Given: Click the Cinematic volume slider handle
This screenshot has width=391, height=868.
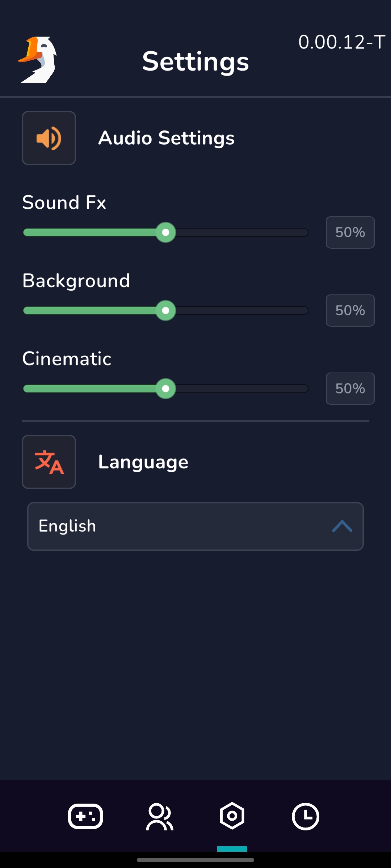Looking at the screenshot, I should coord(166,389).
